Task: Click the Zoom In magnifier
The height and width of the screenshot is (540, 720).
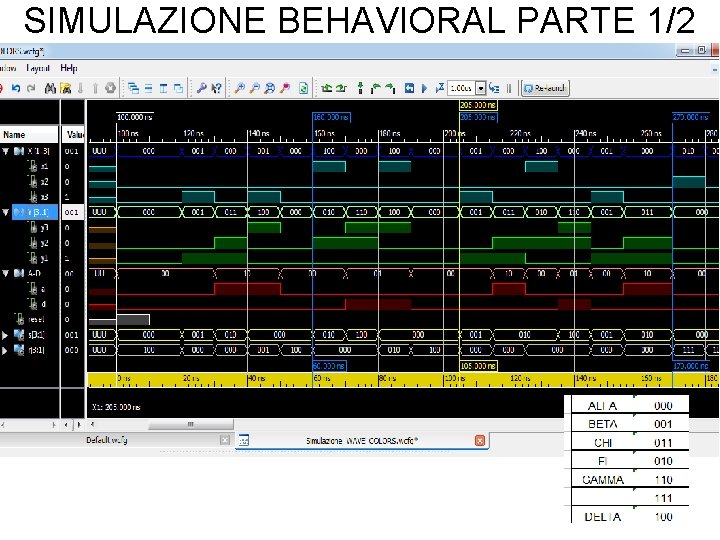Action: (239, 88)
